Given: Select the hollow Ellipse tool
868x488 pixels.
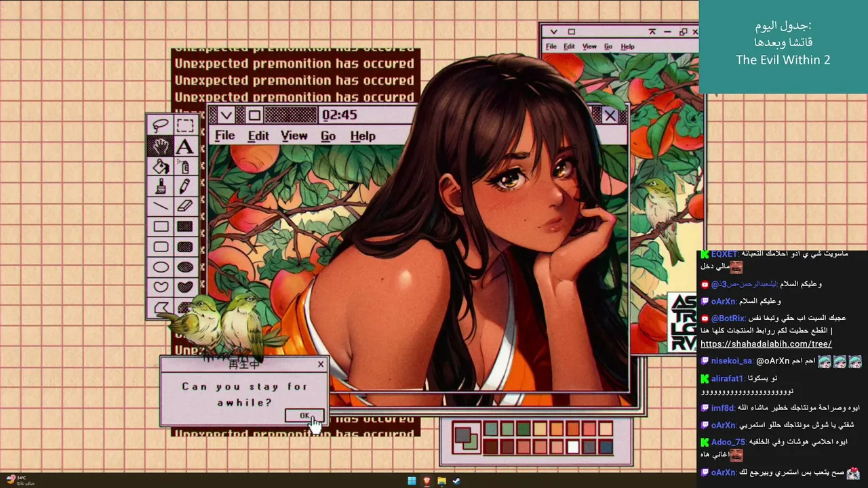Looking at the screenshot, I should (x=161, y=267).
